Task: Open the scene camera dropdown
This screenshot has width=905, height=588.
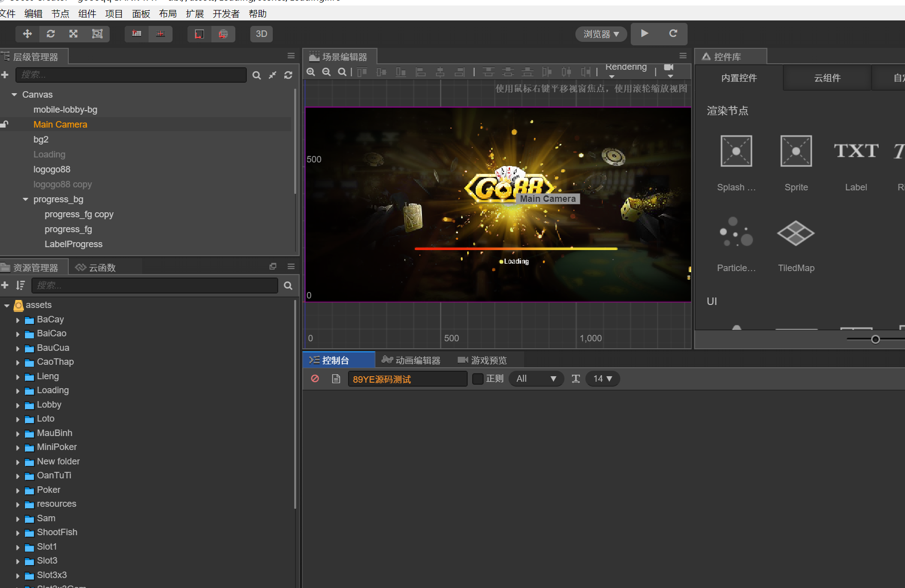Action: tap(669, 71)
